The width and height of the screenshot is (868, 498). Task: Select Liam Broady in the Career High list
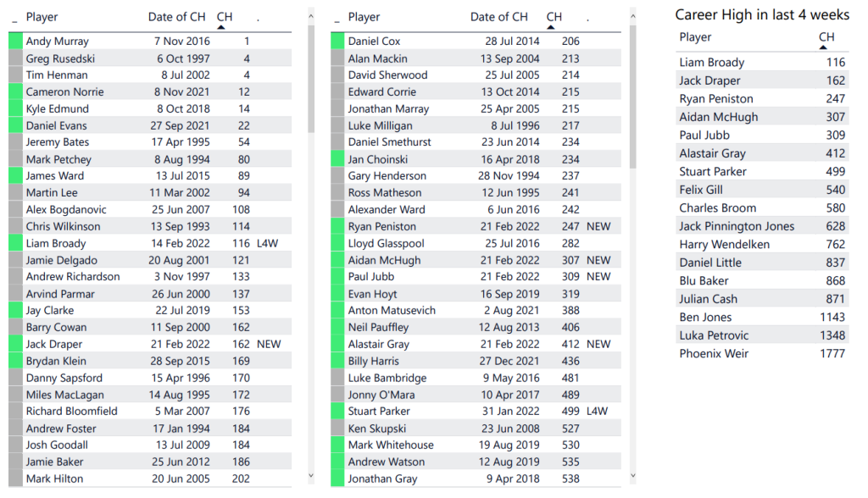pyautogui.click(x=711, y=63)
